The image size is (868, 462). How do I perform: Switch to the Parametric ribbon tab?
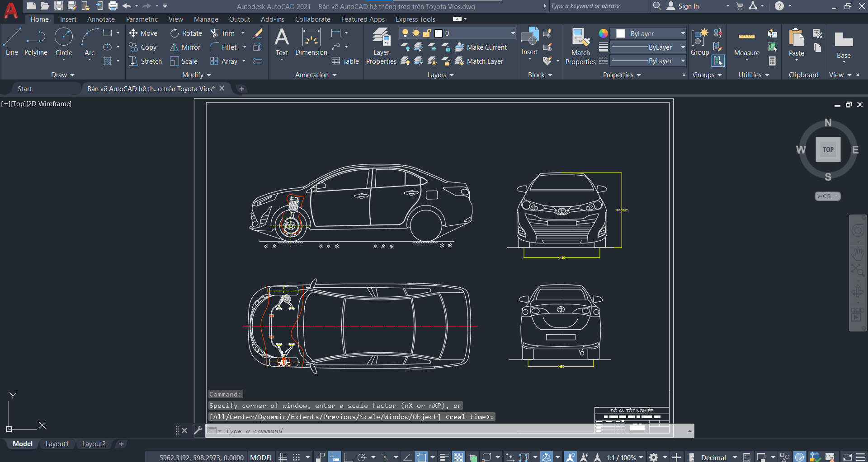[x=142, y=19]
